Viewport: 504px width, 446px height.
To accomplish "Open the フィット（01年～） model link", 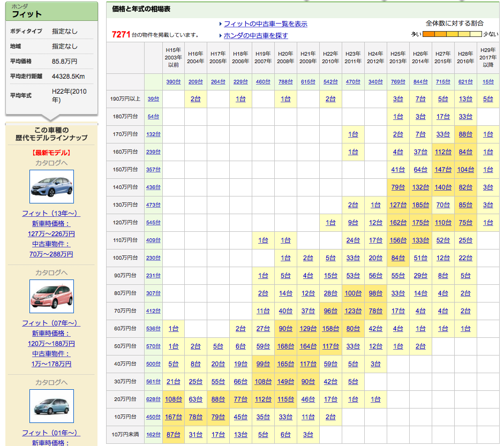I will pyautogui.click(x=51, y=433).
